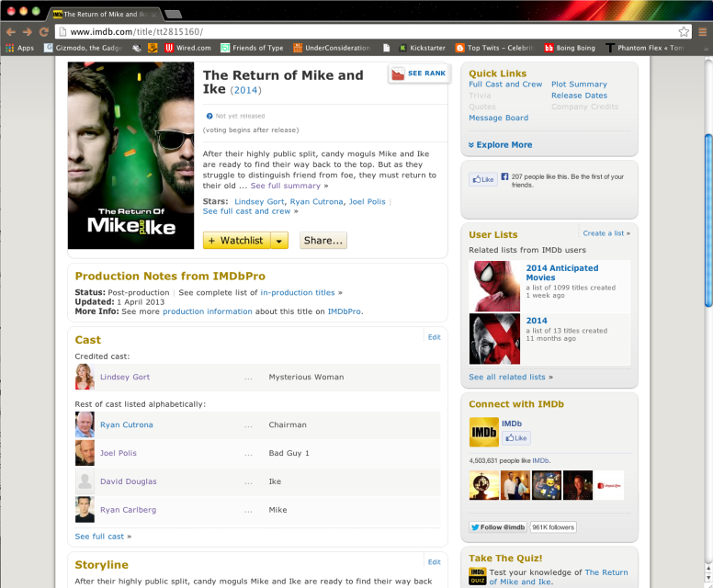
Task: Open the Chrome menu hamburger icon
Action: pyautogui.click(x=703, y=32)
